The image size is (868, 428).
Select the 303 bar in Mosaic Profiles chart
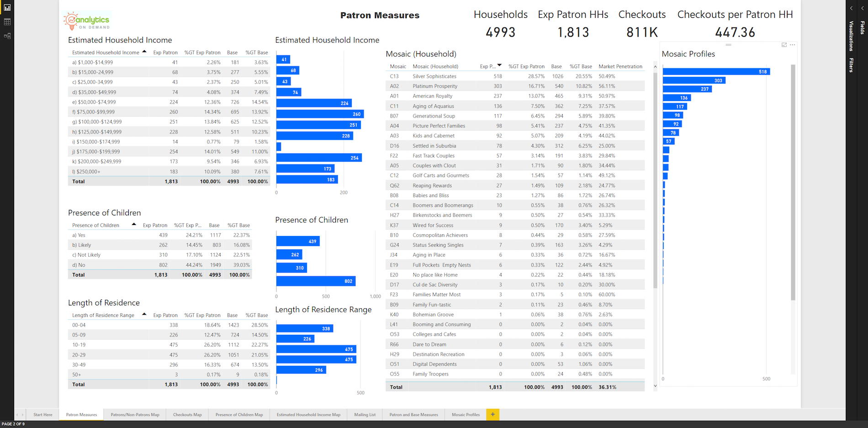tap(694, 80)
